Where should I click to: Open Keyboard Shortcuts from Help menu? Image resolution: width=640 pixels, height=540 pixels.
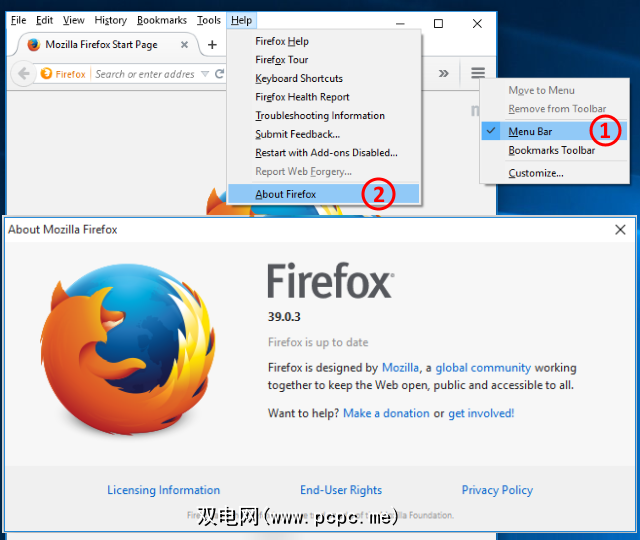click(x=324, y=78)
